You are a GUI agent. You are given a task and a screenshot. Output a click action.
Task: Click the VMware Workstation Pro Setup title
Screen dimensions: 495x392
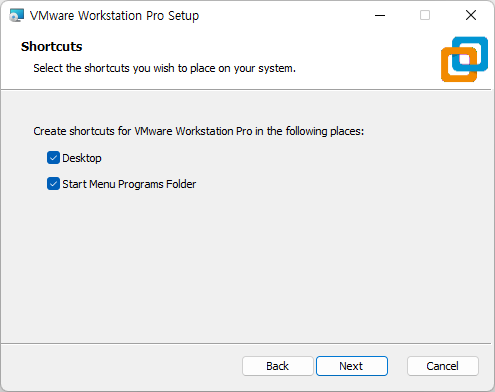click(114, 16)
